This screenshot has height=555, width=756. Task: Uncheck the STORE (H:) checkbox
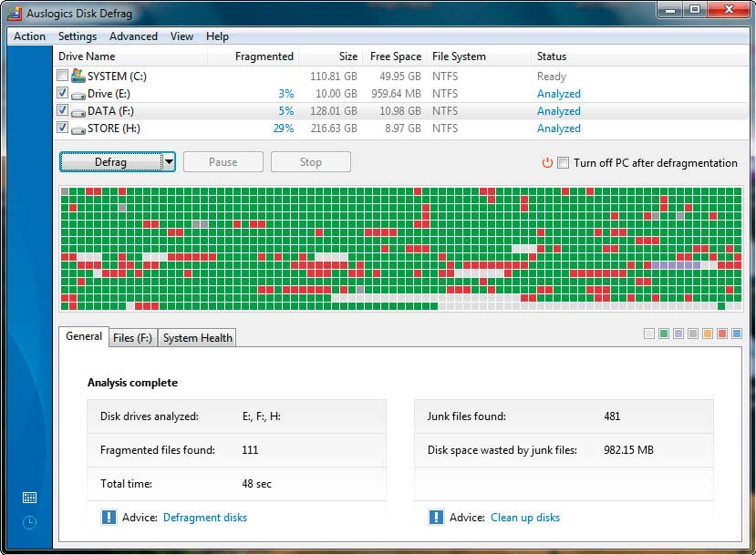62,128
